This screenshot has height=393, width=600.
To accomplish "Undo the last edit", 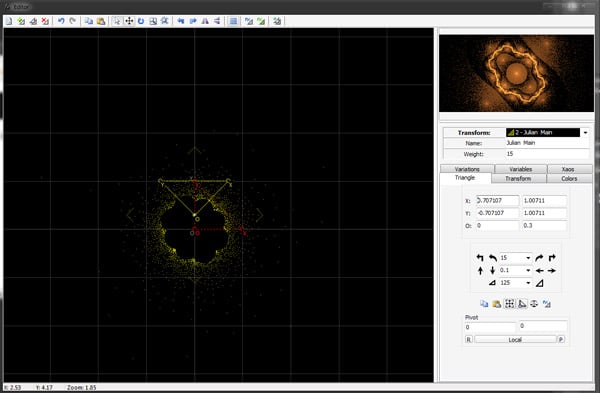I will coord(61,21).
